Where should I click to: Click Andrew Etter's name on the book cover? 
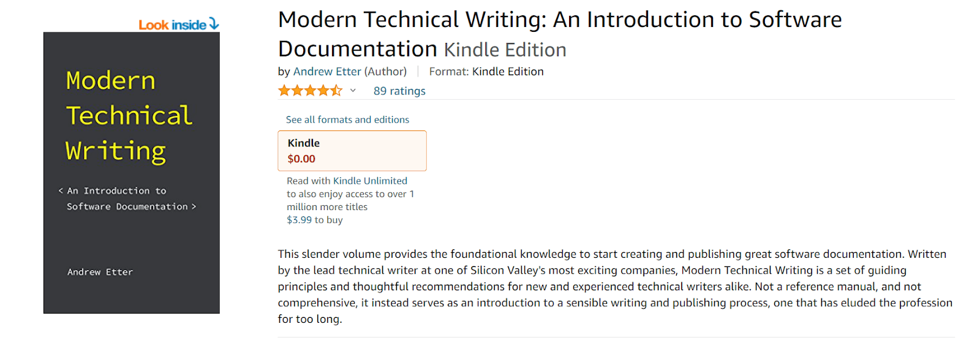tap(100, 272)
